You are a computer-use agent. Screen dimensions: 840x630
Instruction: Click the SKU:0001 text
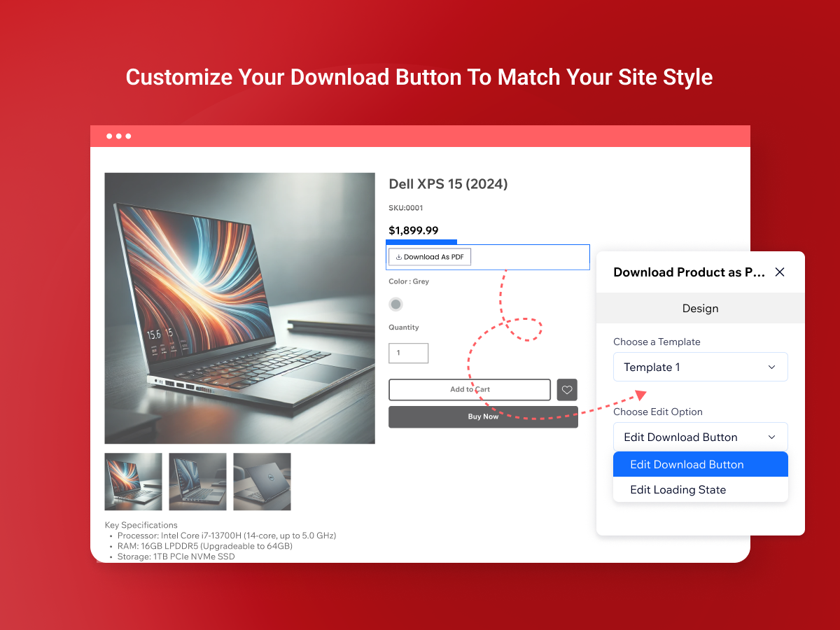coord(406,208)
